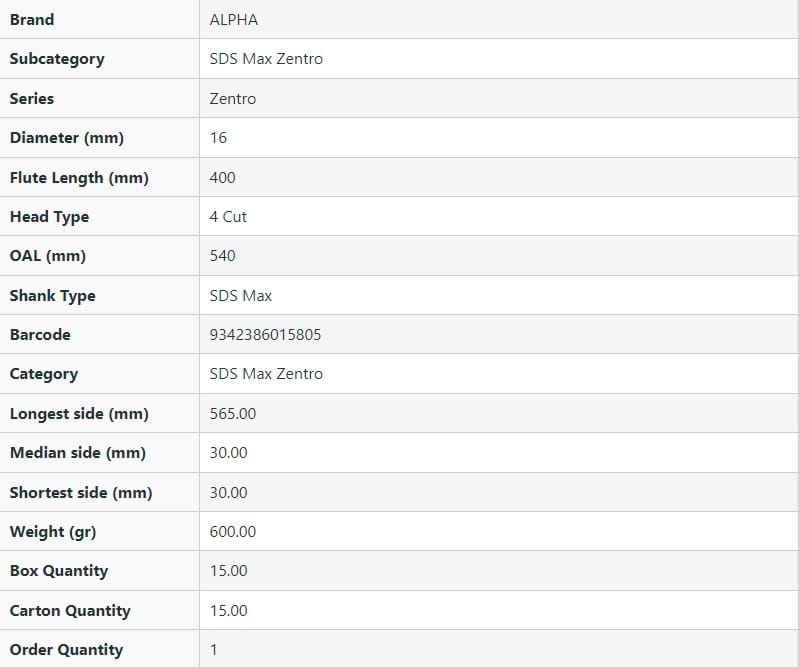The height and width of the screenshot is (667, 799).
Task: Select the Series value Zentro
Action: click(x=233, y=98)
